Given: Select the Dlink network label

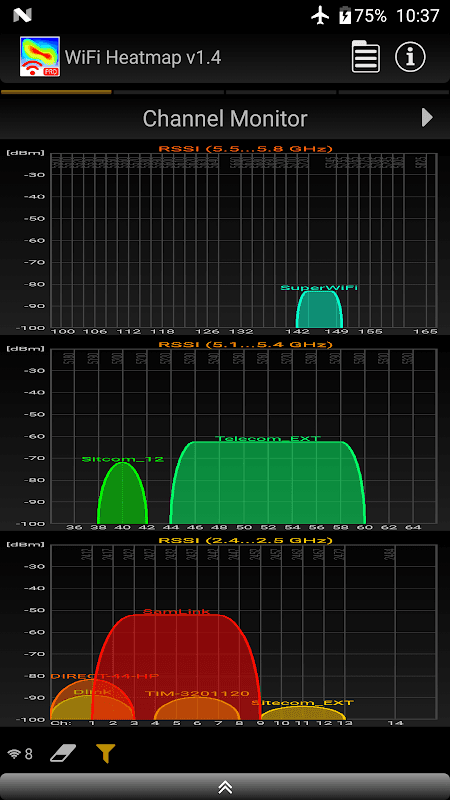Looking at the screenshot, I should 92,692.
